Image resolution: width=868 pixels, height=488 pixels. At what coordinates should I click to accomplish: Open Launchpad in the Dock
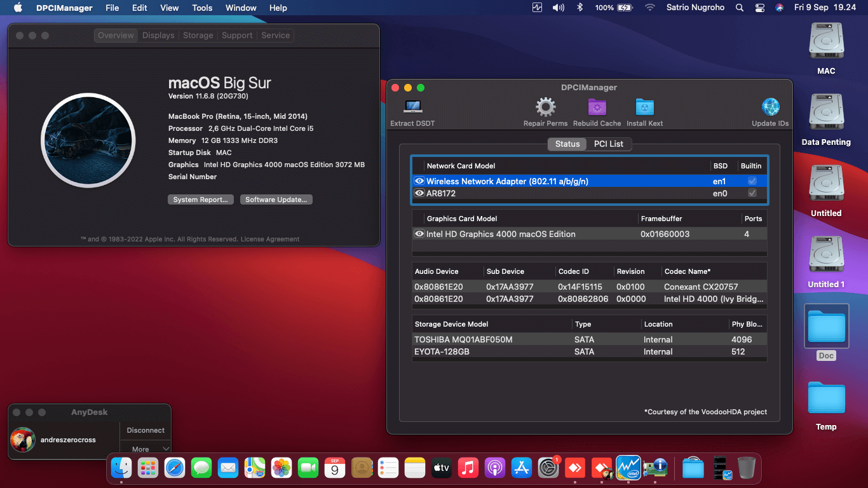pos(148,468)
